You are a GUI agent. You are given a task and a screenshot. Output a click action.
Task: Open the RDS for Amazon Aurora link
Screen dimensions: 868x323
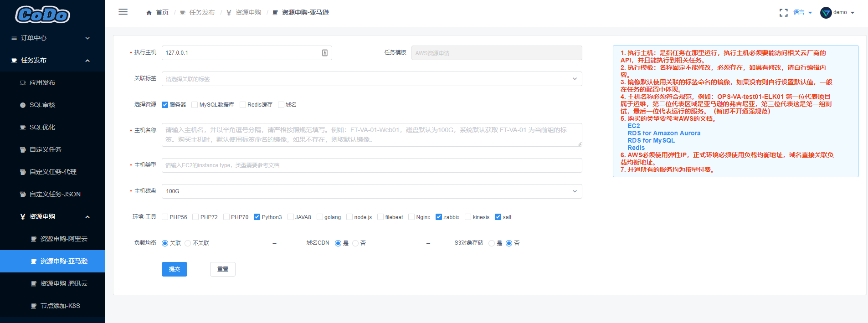pos(664,133)
